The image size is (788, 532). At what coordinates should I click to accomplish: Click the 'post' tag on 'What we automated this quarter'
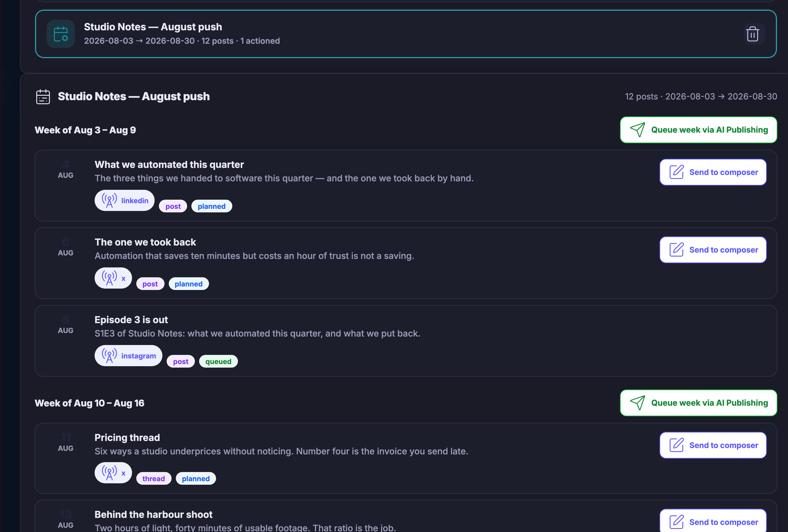click(x=173, y=206)
